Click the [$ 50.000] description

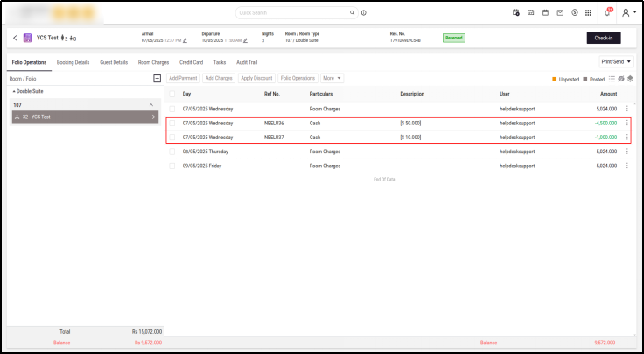tap(410, 123)
